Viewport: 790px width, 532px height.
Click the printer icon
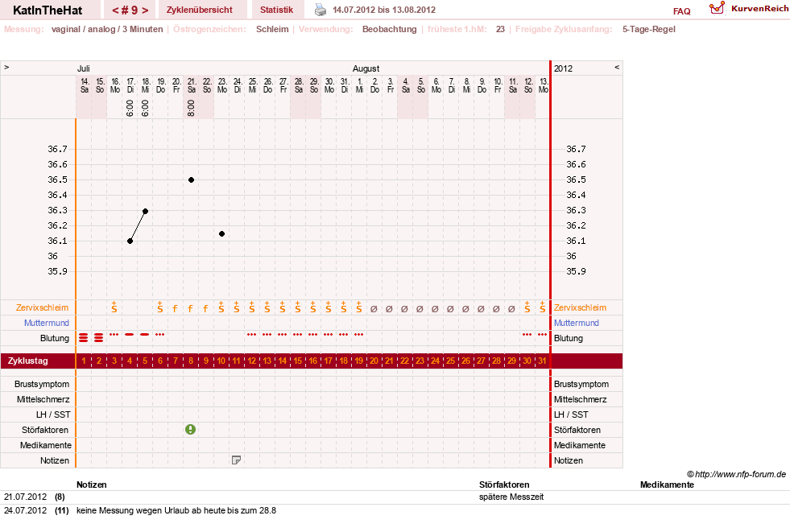coord(321,10)
